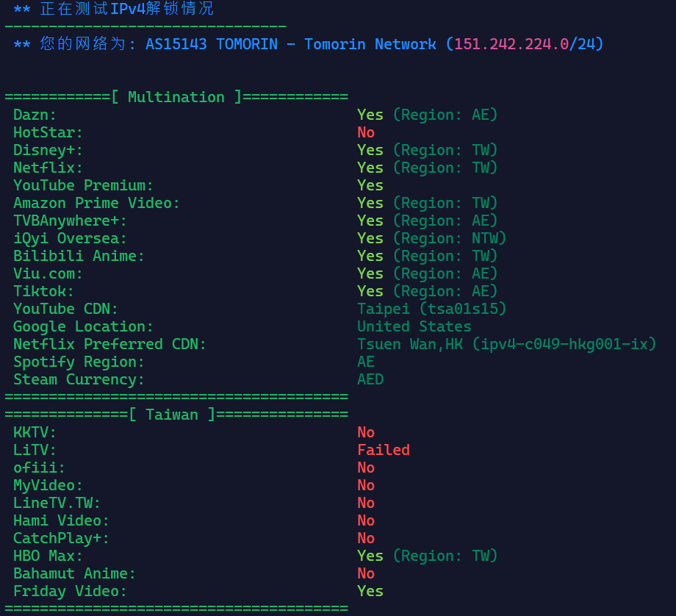The height and width of the screenshot is (616, 676).
Task: Click the Dazn label
Action: pos(35,115)
